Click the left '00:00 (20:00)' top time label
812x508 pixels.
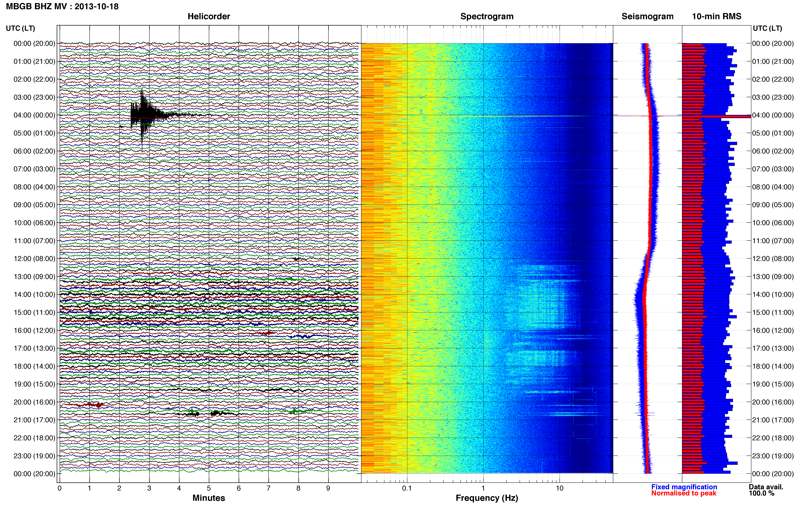pos(34,43)
